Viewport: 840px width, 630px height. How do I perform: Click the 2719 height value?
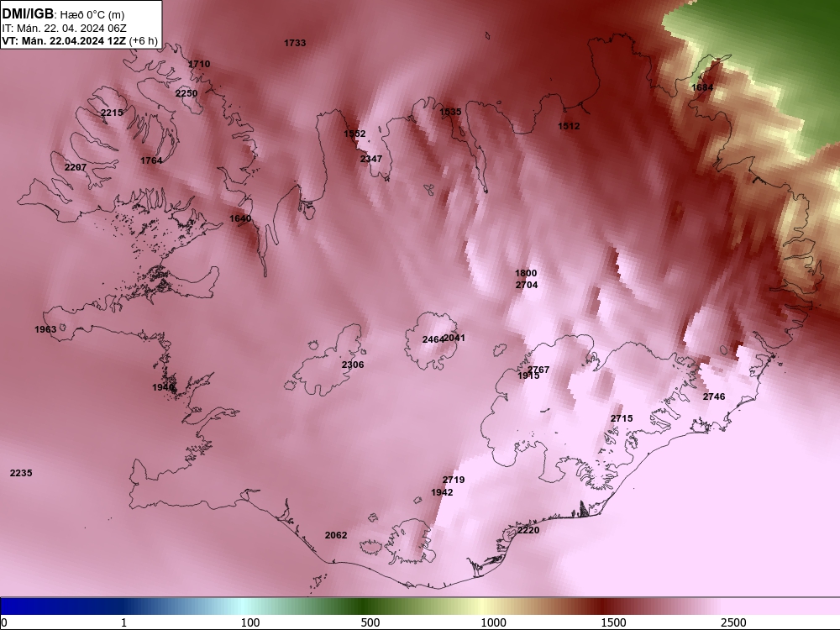[x=454, y=480]
